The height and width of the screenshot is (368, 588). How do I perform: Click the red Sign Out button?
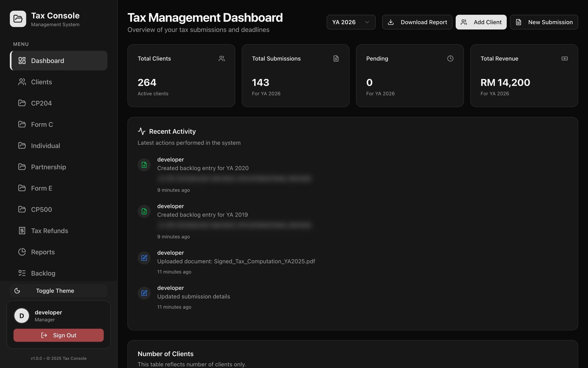point(59,335)
